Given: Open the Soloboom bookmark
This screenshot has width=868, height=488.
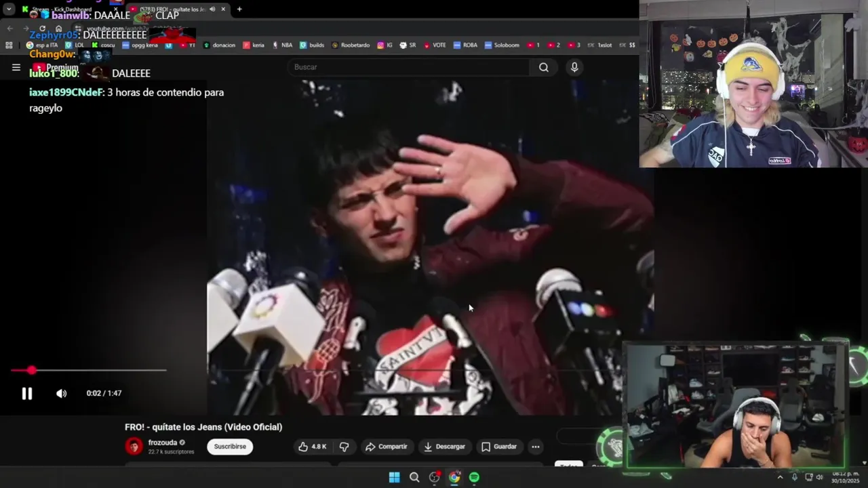Looking at the screenshot, I should pyautogui.click(x=501, y=45).
